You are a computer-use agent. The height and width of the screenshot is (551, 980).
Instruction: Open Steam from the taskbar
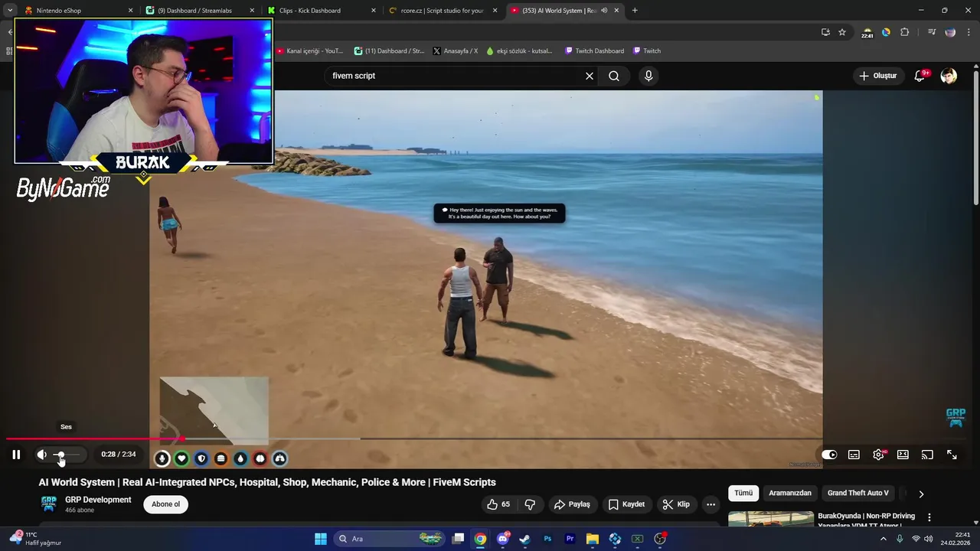tap(524, 539)
